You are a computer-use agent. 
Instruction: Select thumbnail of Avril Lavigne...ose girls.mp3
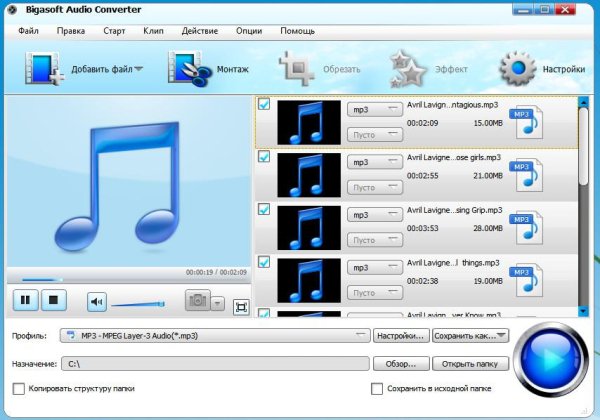pyautogui.click(x=309, y=175)
